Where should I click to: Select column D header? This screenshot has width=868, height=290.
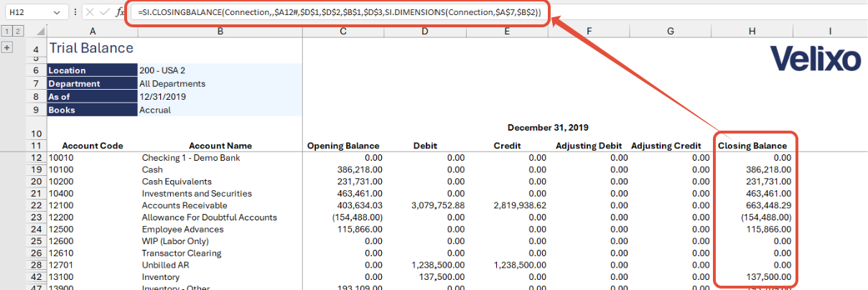(425, 32)
